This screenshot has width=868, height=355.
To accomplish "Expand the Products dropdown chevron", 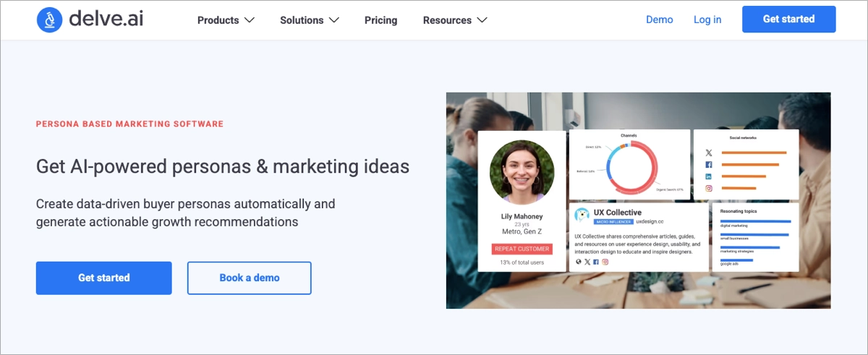I will pos(249,20).
